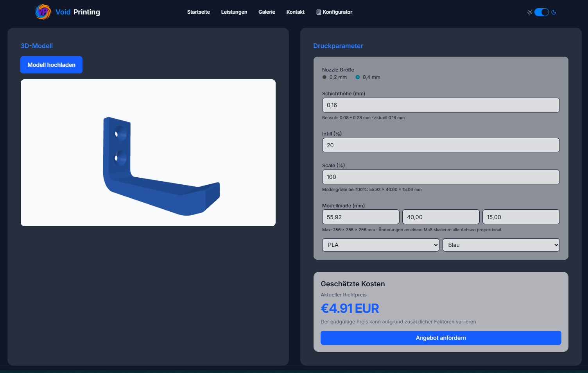Click the Scale percentage input

coord(441,177)
